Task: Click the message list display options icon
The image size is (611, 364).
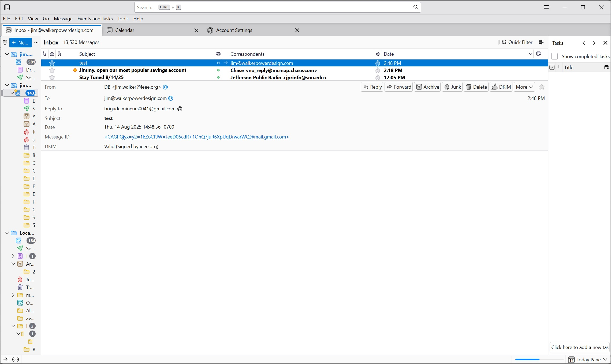Action: (541, 42)
